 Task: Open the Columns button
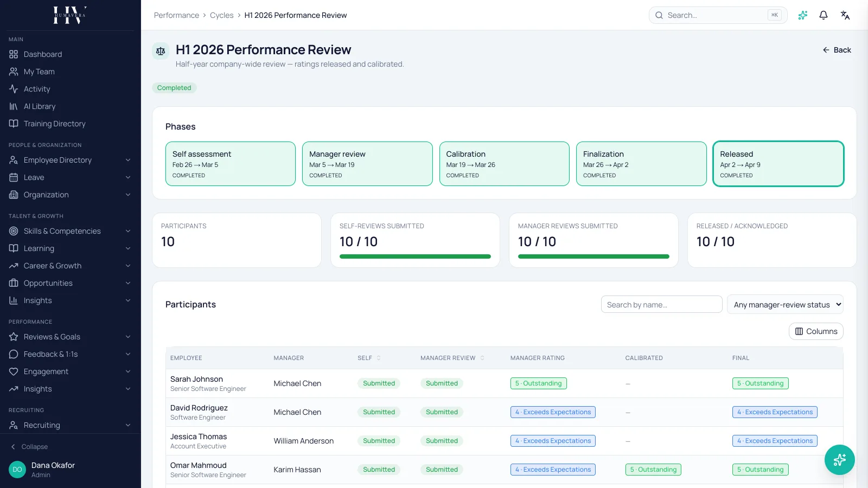816,331
